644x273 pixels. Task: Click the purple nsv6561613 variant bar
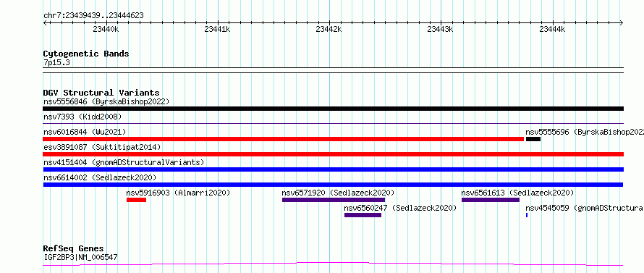pyautogui.click(x=491, y=200)
